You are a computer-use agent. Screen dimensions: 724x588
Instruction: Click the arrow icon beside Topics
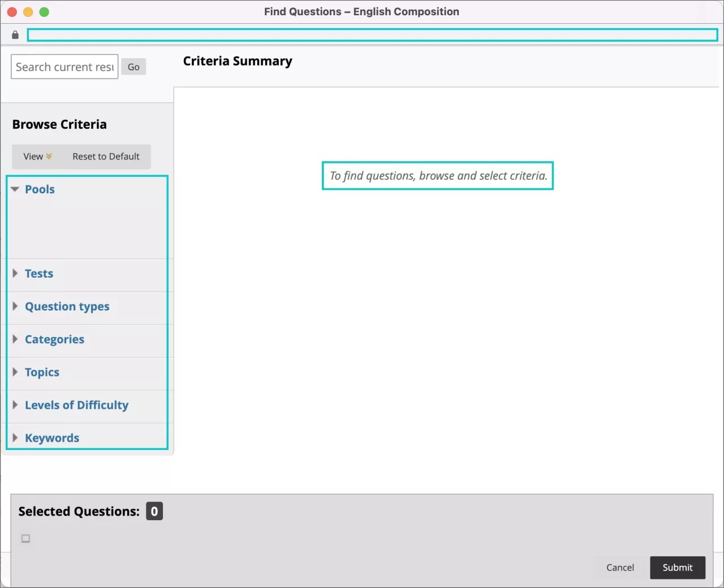[15, 372]
